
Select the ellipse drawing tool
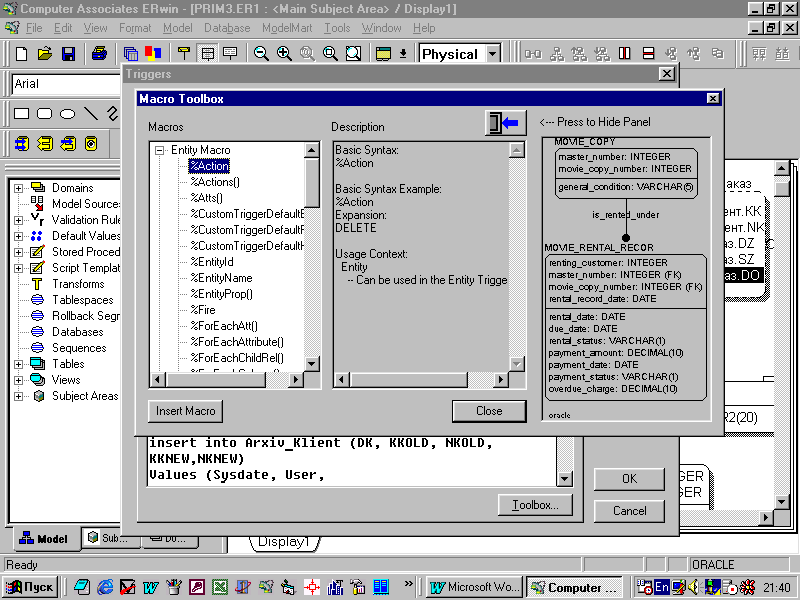[67, 113]
